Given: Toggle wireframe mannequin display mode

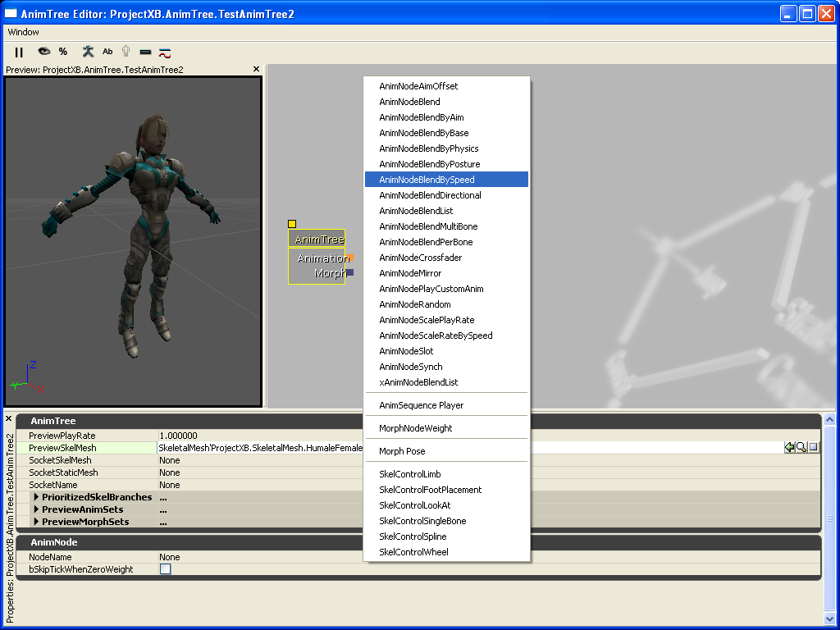Looking at the screenshot, I should coord(126,52).
